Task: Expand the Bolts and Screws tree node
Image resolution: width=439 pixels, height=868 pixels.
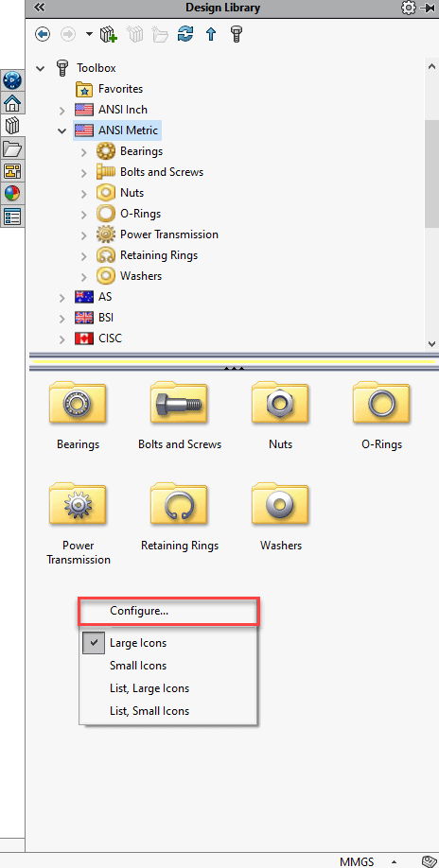Action: pos(83,173)
